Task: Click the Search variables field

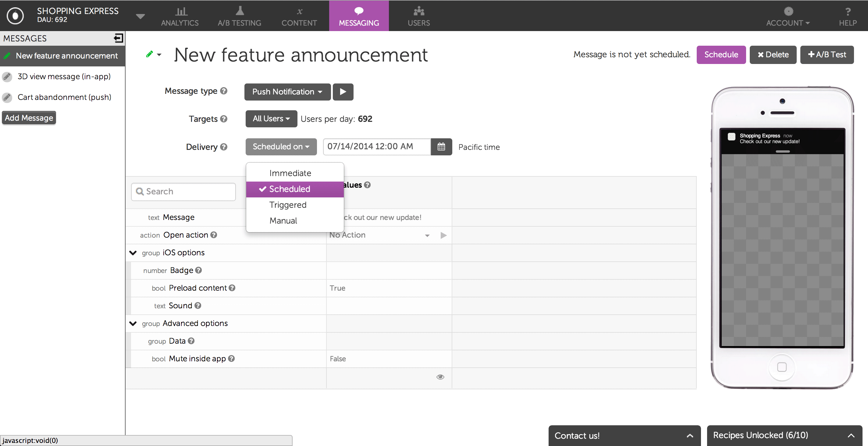Action: pos(184,191)
